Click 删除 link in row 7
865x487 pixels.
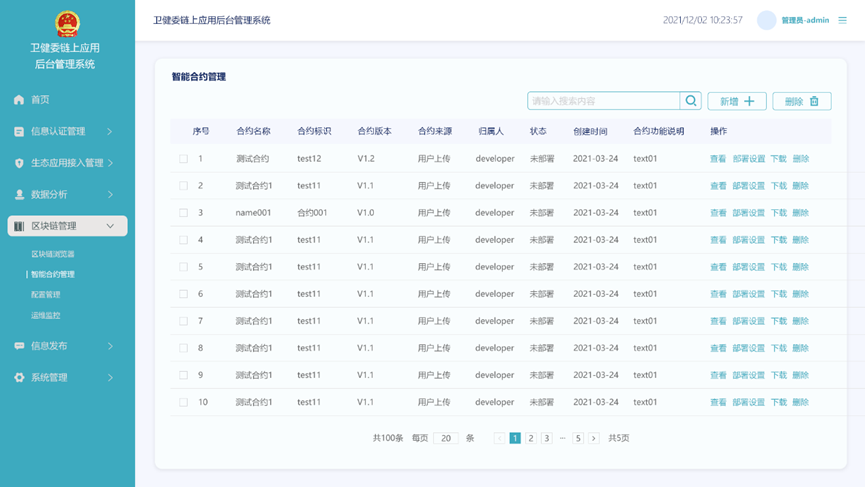pyautogui.click(x=800, y=321)
